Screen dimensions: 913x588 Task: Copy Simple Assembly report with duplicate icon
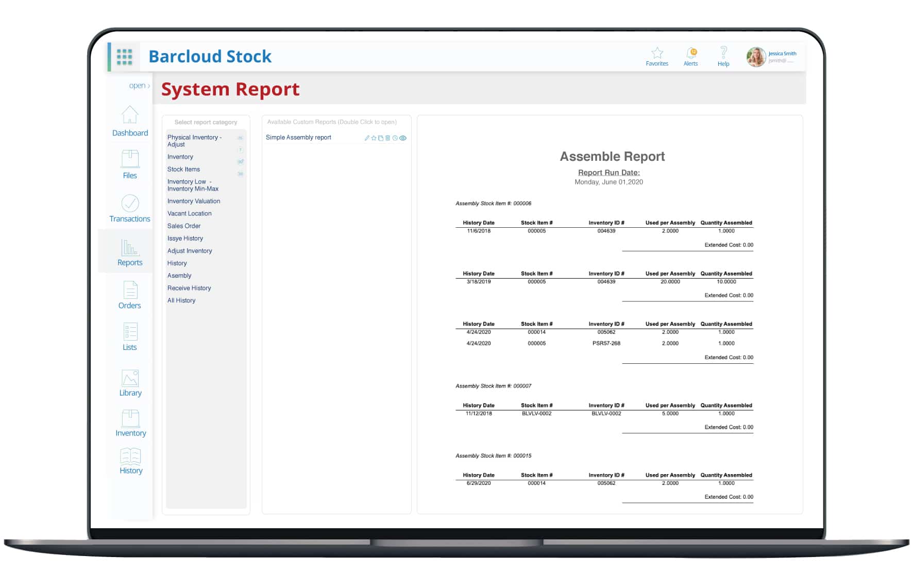[x=381, y=138]
